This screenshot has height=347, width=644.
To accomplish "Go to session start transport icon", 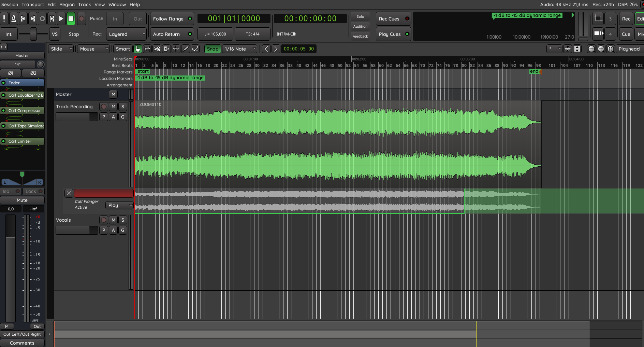I will (23, 19).
